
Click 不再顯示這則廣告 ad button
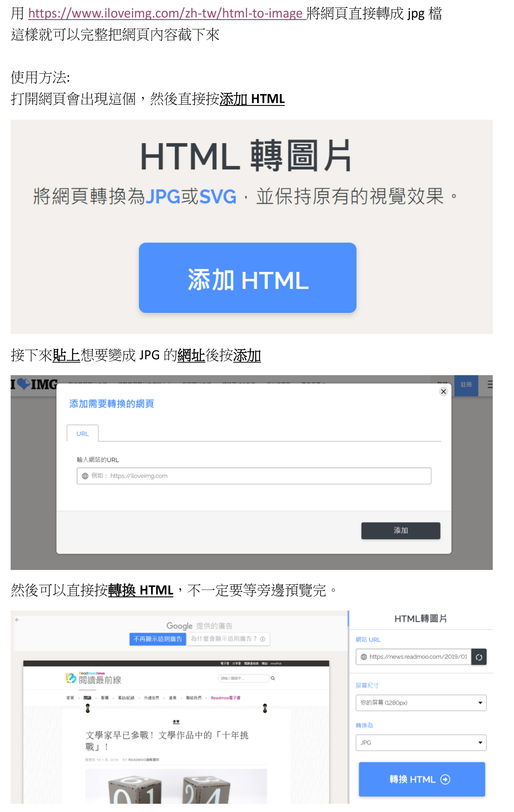[x=157, y=639]
